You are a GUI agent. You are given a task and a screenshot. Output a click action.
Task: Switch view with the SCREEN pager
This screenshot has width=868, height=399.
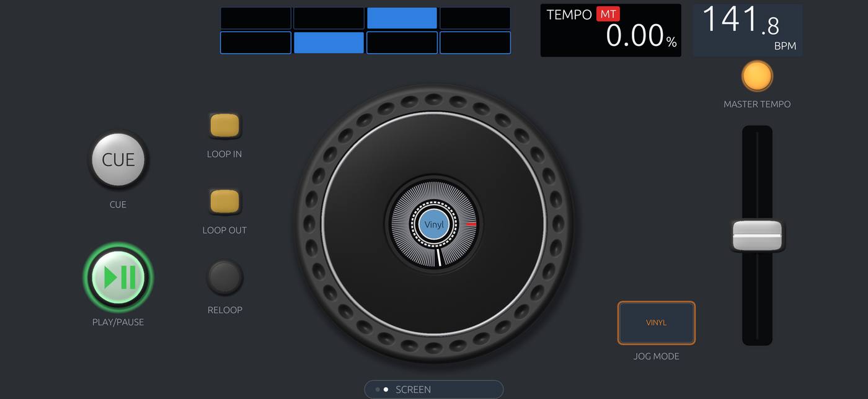coord(433,389)
